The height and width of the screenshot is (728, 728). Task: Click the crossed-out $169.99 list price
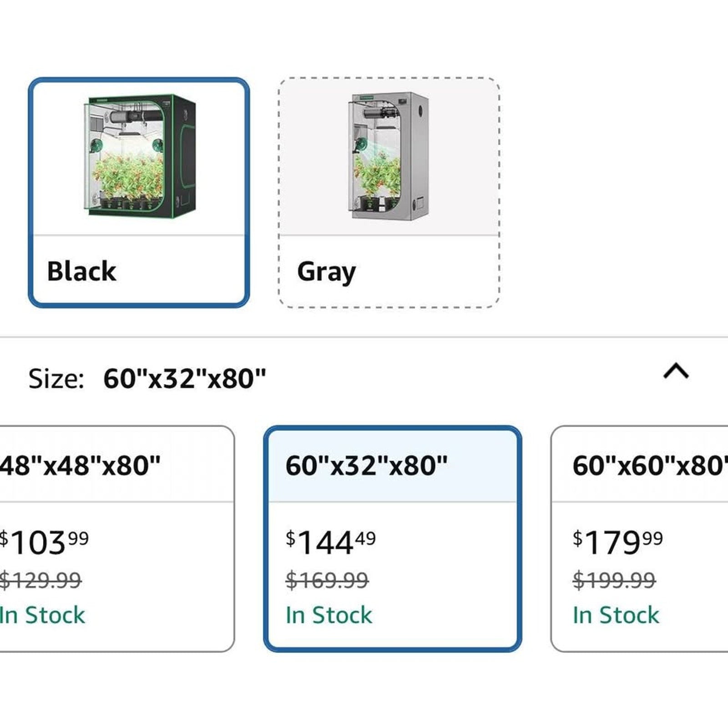[327, 580]
